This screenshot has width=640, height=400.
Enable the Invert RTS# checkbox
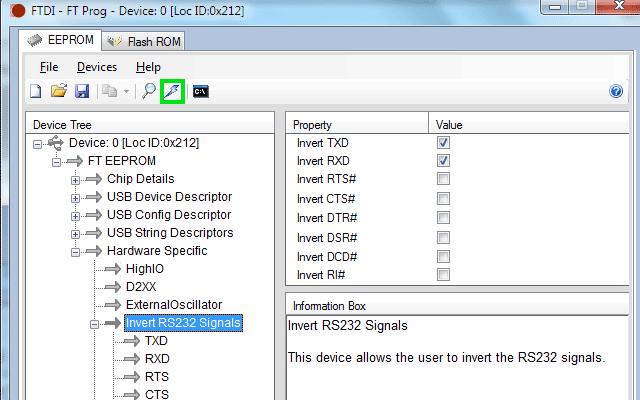tap(443, 179)
